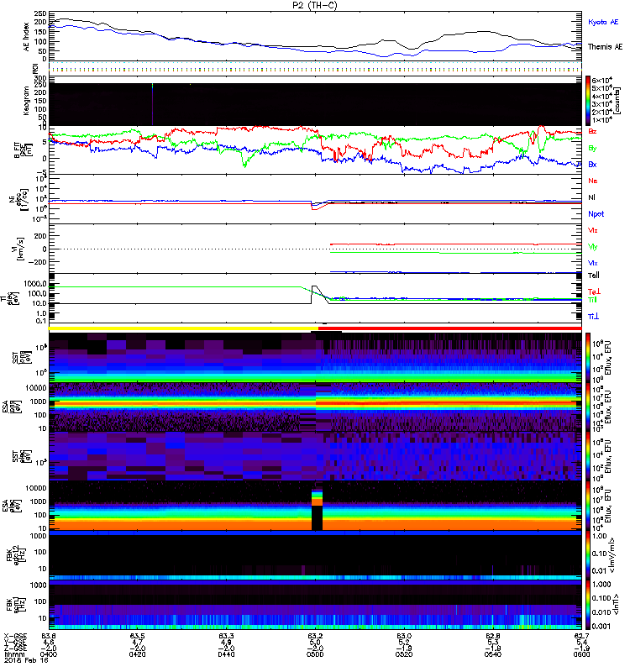Select the Kyoto AE legend label

coord(603,22)
